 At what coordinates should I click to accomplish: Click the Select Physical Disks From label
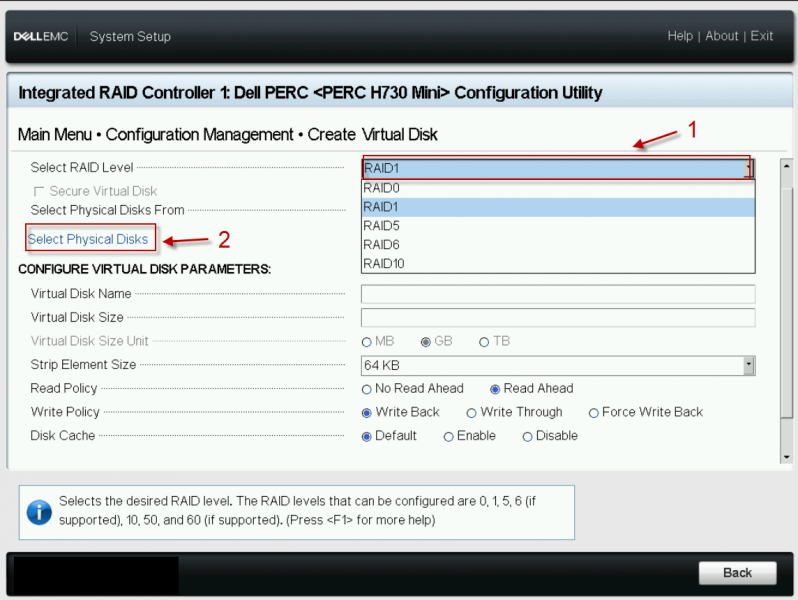point(107,210)
